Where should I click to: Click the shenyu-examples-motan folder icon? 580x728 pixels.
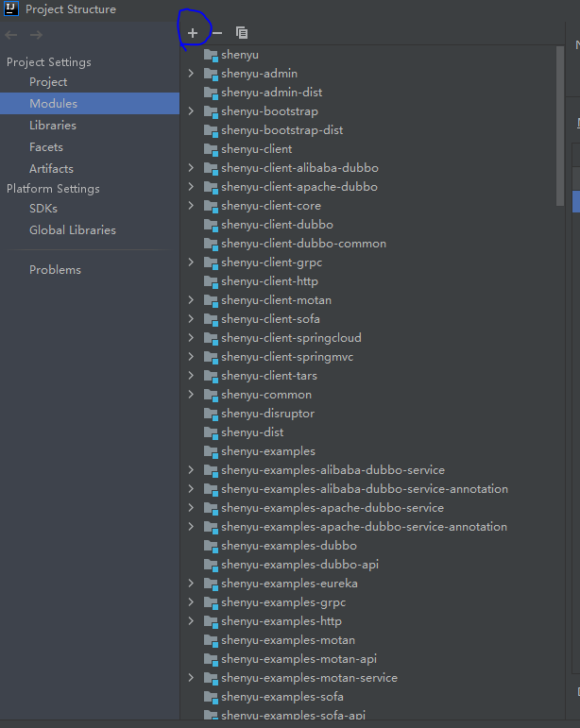211,640
